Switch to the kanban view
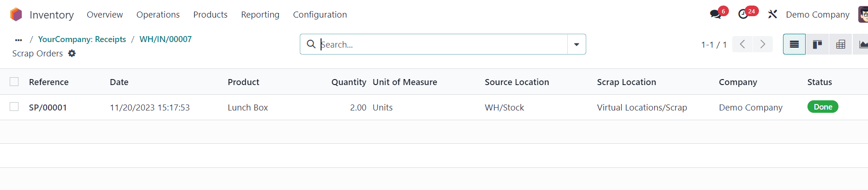This screenshot has height=190, width=868. 817,44
